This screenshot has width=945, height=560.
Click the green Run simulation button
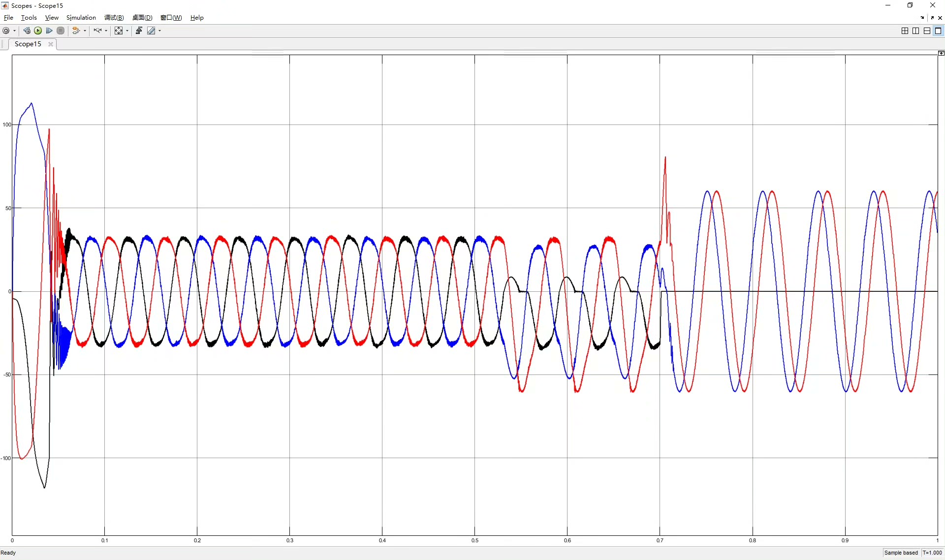pos(38,31)
